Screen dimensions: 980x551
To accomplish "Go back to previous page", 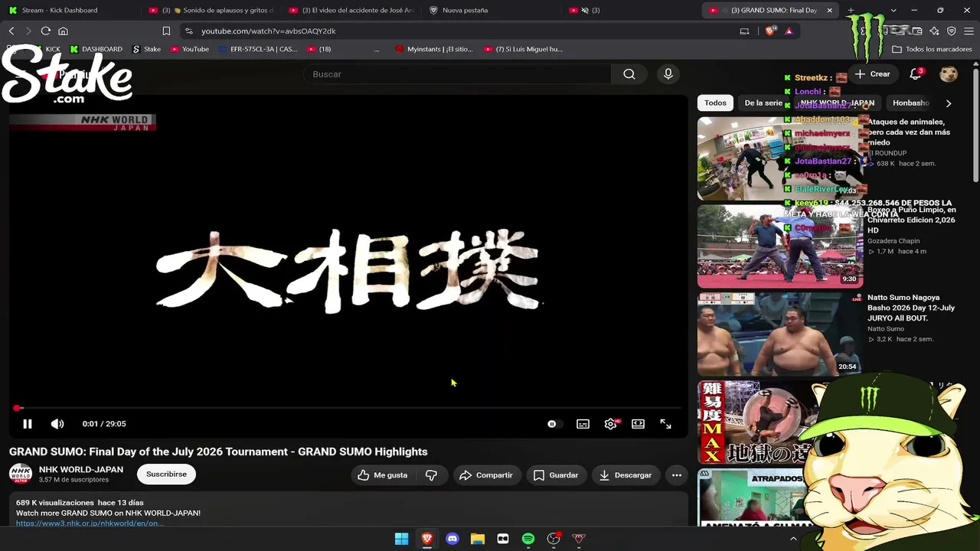I will point(11,31).
